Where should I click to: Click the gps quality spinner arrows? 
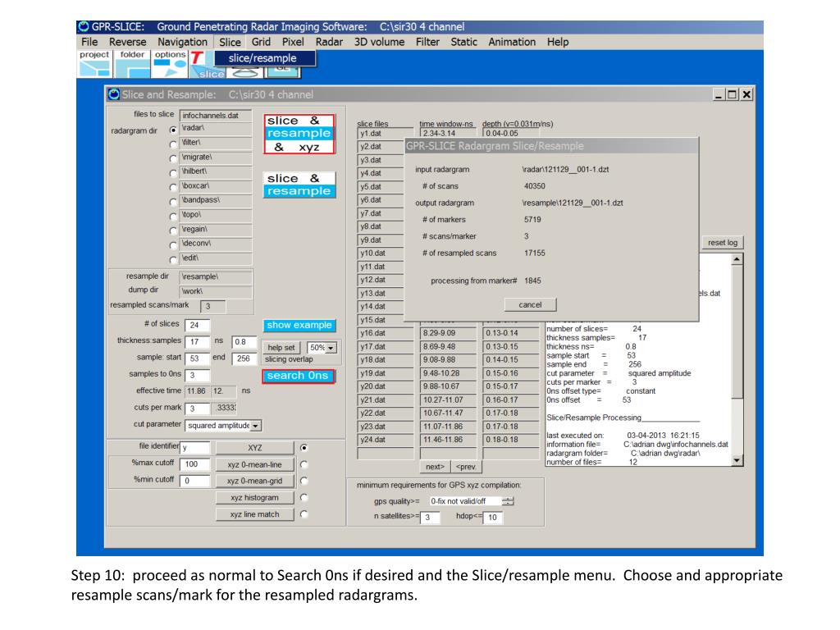(508, 501)
